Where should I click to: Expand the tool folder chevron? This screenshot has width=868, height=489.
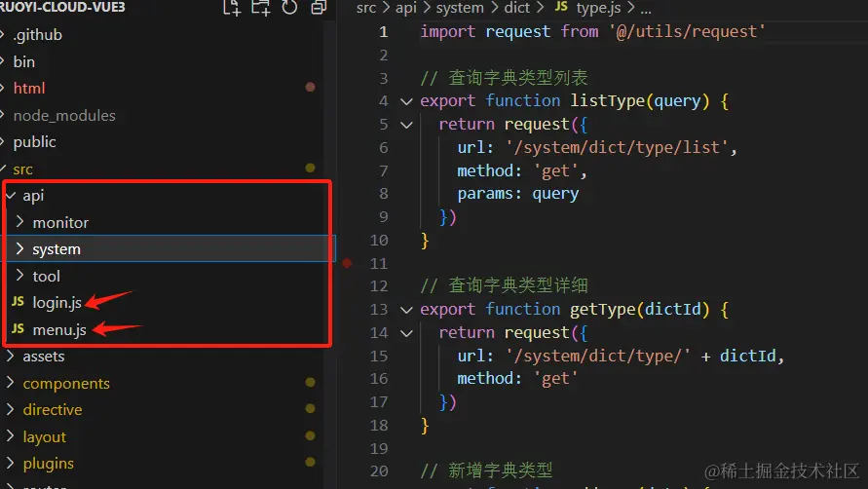point(19,276)
